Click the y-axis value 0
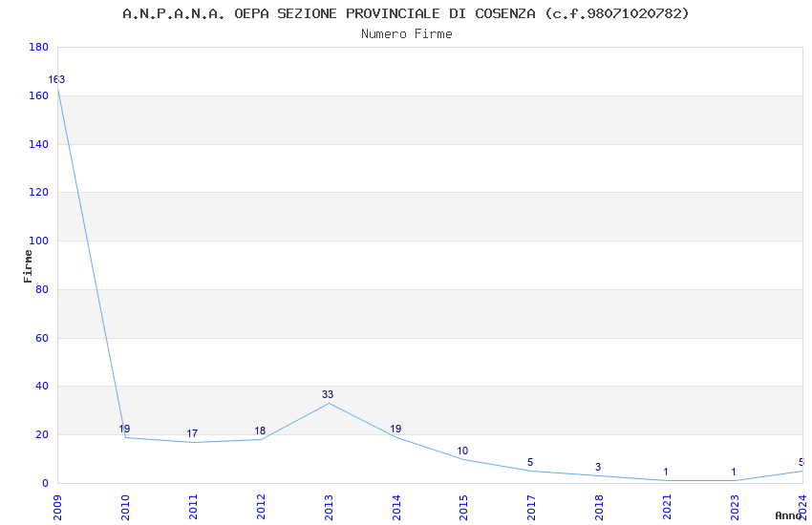The image size is (812, 525). 46,484
